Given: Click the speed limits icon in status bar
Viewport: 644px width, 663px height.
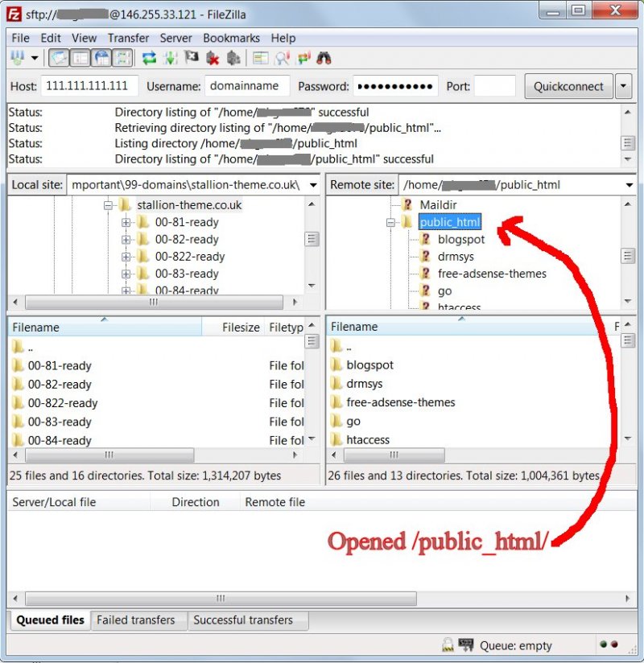Looking at the screenshot, I should point(466,645).
